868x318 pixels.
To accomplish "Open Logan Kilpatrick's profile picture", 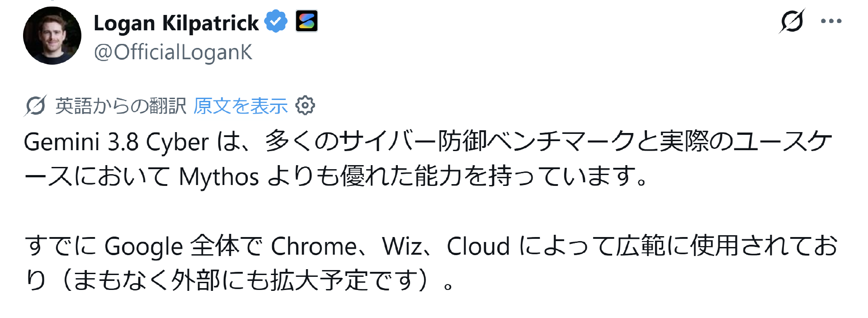I will [52, 36].
